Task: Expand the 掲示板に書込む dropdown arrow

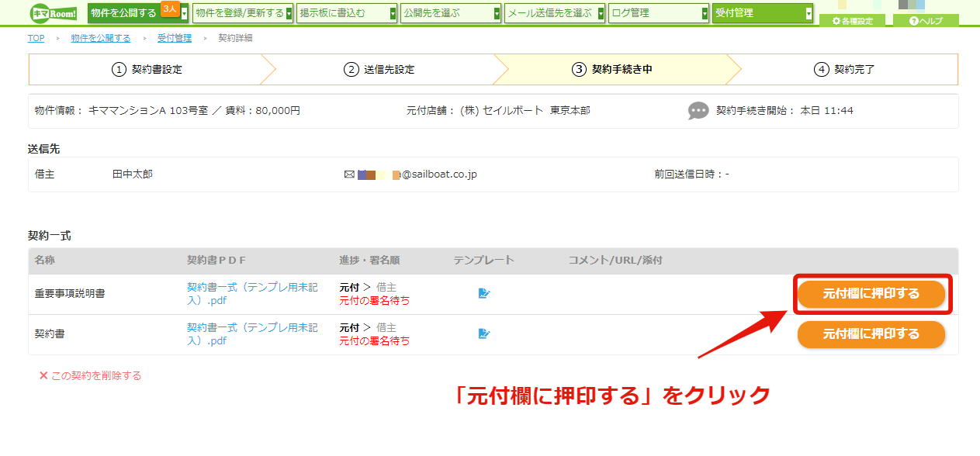Action: tap(393, 14)
